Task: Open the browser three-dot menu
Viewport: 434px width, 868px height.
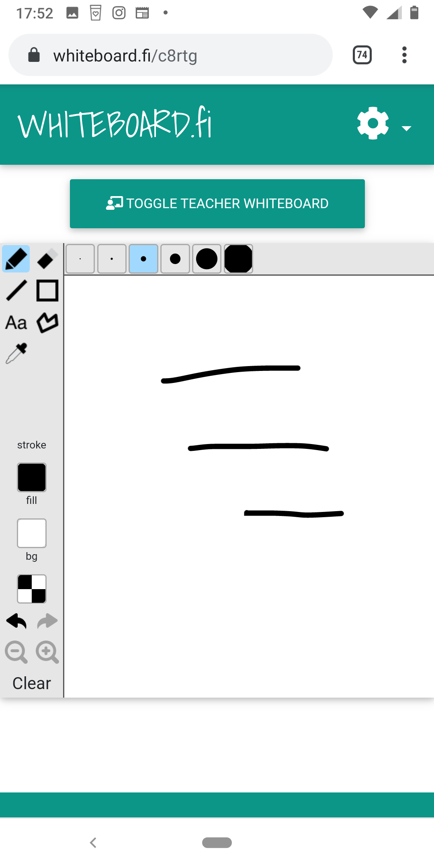Action: pos(404,55)
